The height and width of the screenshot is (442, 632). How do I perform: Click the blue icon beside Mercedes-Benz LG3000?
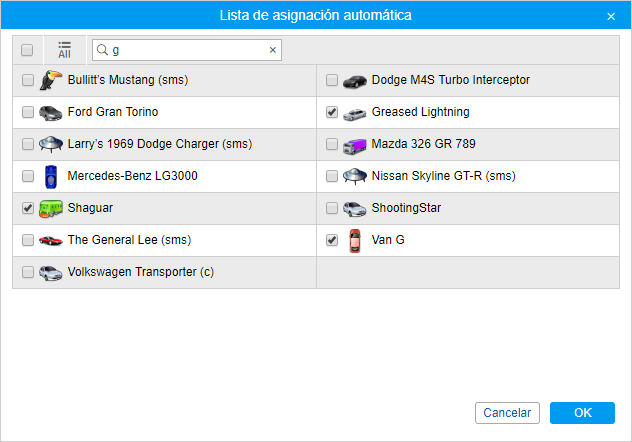click(x=51, y=176)
